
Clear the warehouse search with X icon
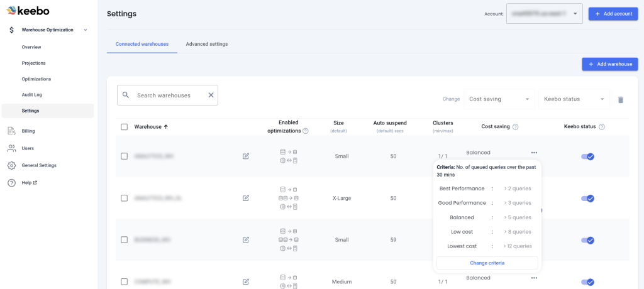click(x=211, y=95)
